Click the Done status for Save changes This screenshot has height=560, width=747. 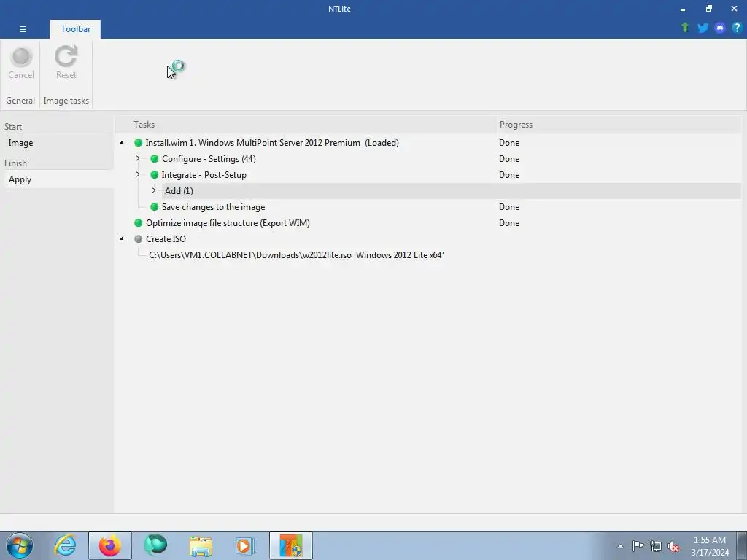(508, 207)
